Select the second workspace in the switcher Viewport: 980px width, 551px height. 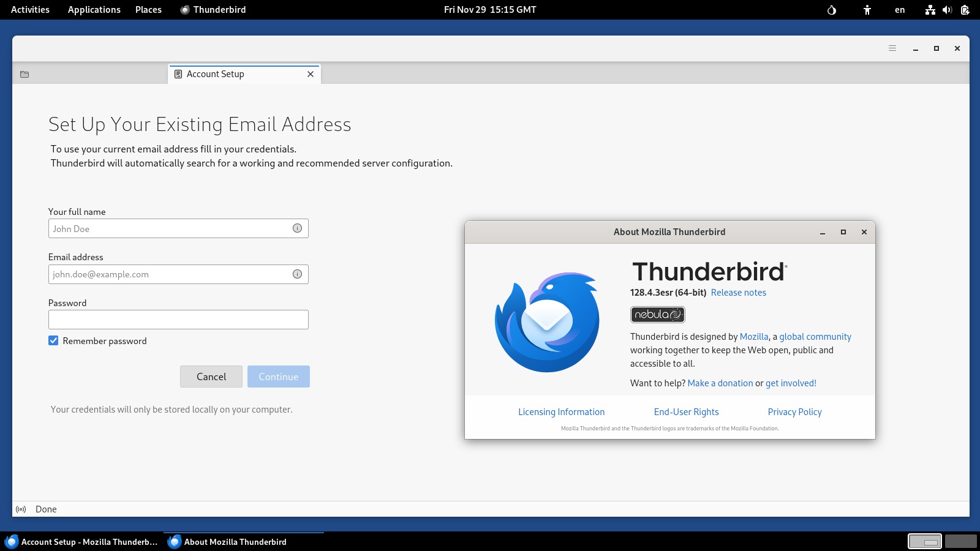pos(961,541)
